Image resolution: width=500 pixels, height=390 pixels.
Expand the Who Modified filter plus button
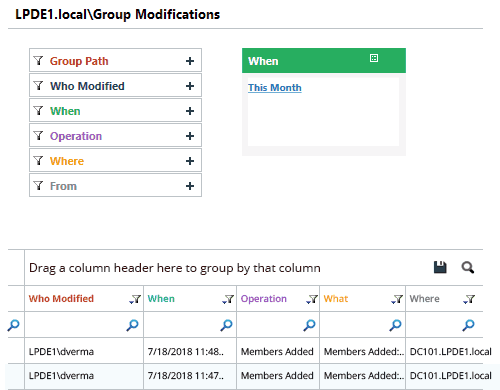click(190, 86)
